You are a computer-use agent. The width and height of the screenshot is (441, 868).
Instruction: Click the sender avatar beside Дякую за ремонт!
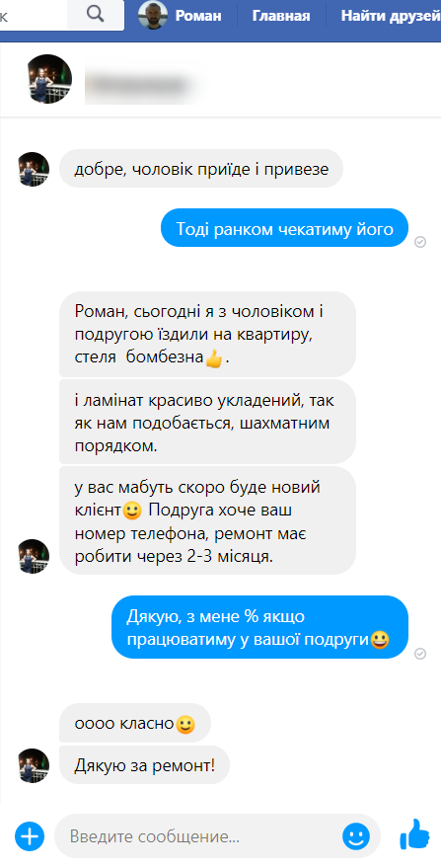34,765
